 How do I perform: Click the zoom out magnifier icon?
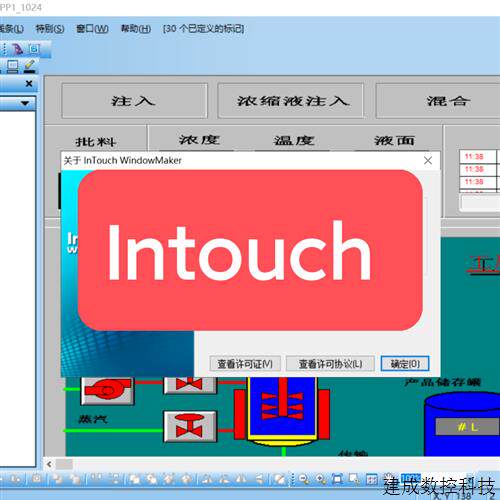[303, 479]
